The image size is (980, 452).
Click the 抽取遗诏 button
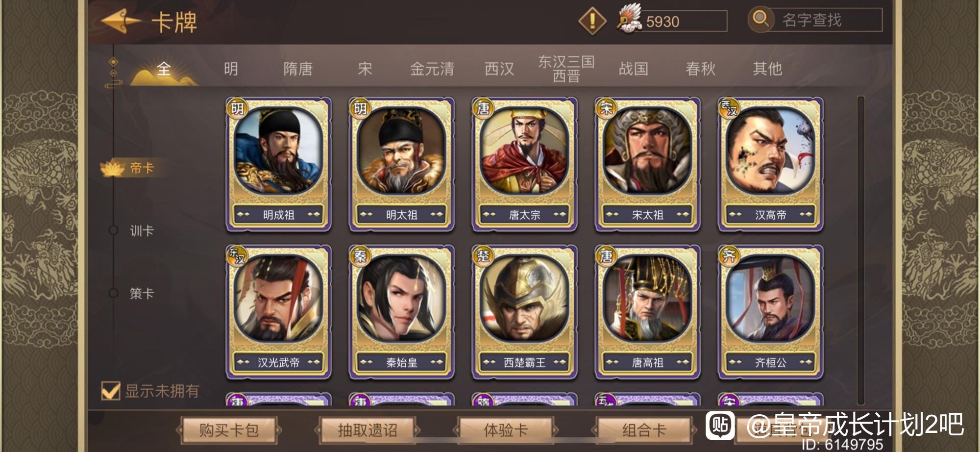coord(367,430)
